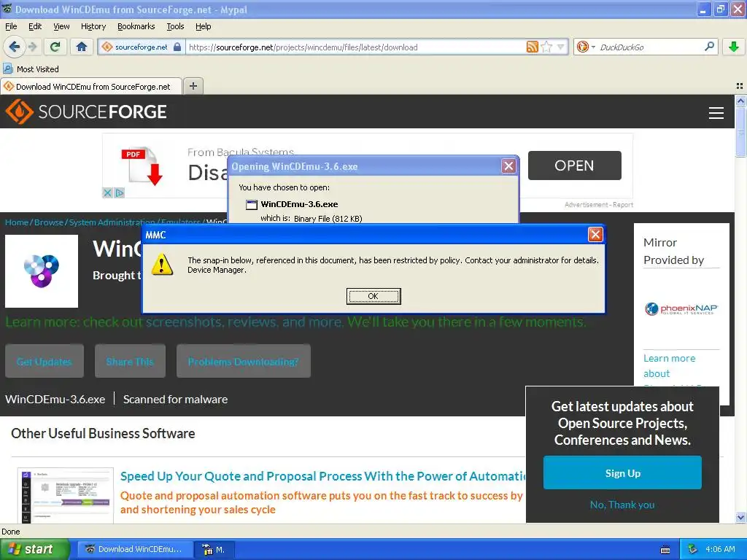
Task: Click the Home breadcrumb link
Action: coord(17,222)
